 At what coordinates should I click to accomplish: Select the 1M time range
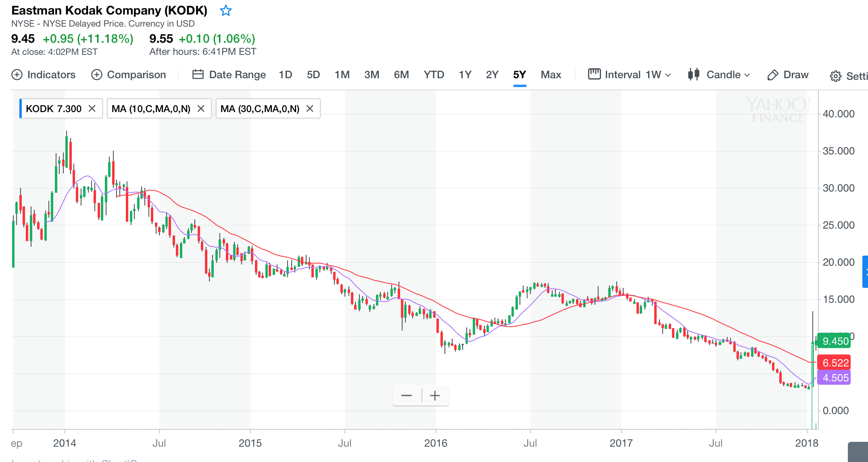tap(342, 75)
